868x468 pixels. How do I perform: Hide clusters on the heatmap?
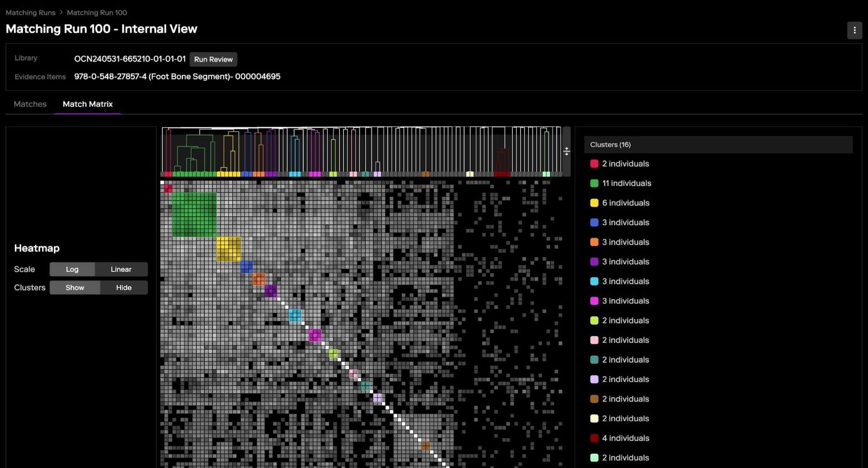[124, 287]
